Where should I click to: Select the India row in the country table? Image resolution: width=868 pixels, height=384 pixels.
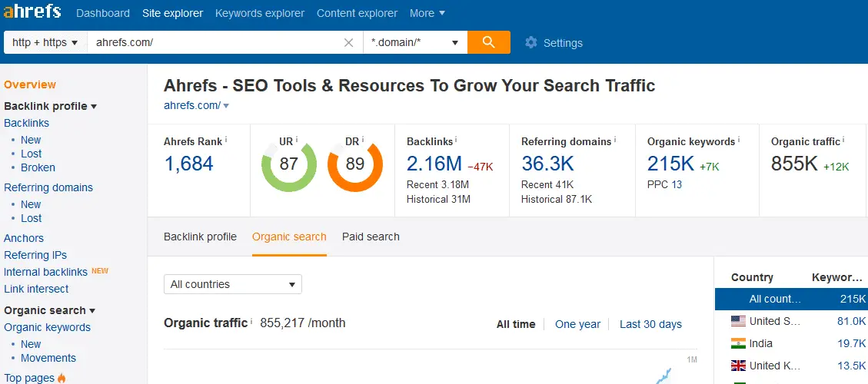coord(792,343)
